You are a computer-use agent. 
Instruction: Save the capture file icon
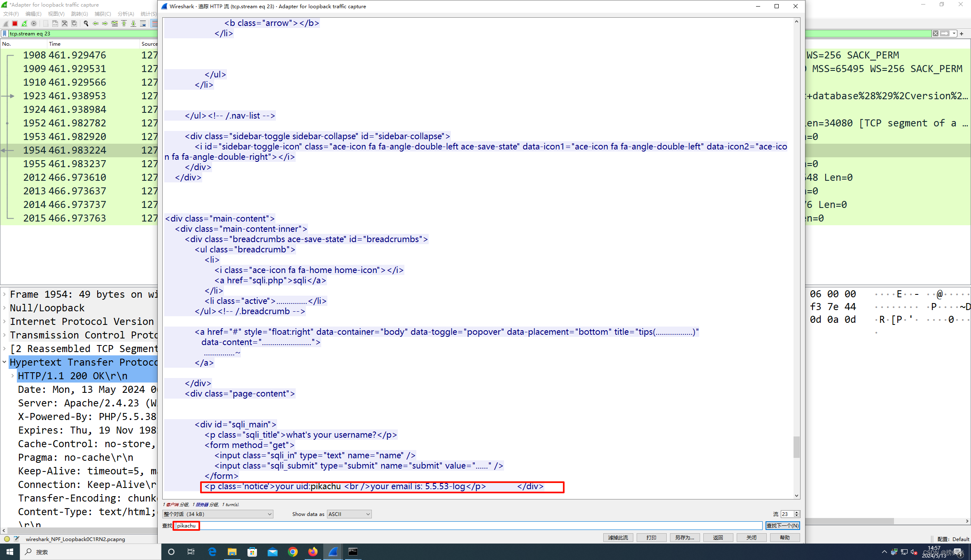(55, 23)
